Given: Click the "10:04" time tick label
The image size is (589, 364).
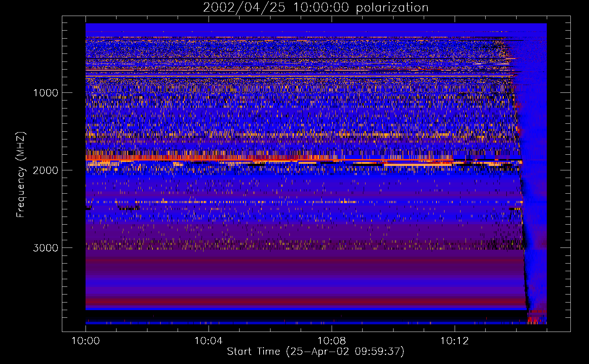Looking at the screenshot, I should [x=208, y=341].
